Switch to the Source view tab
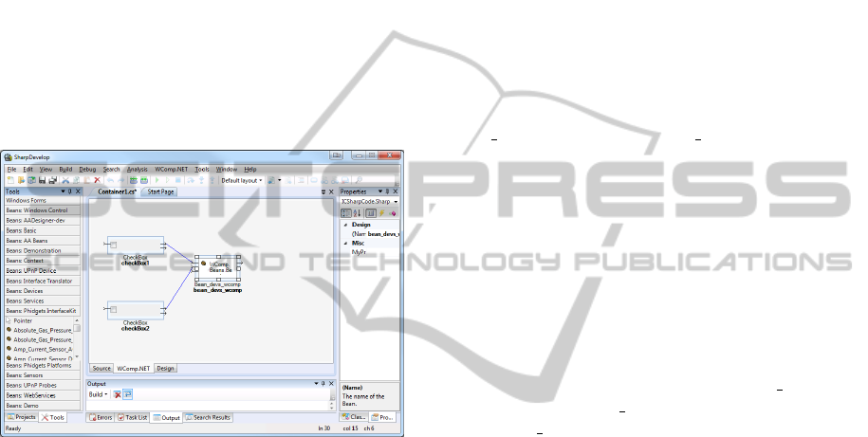This screenshot has height=437, width=868. pyautogui.click(x=101, y=367)
